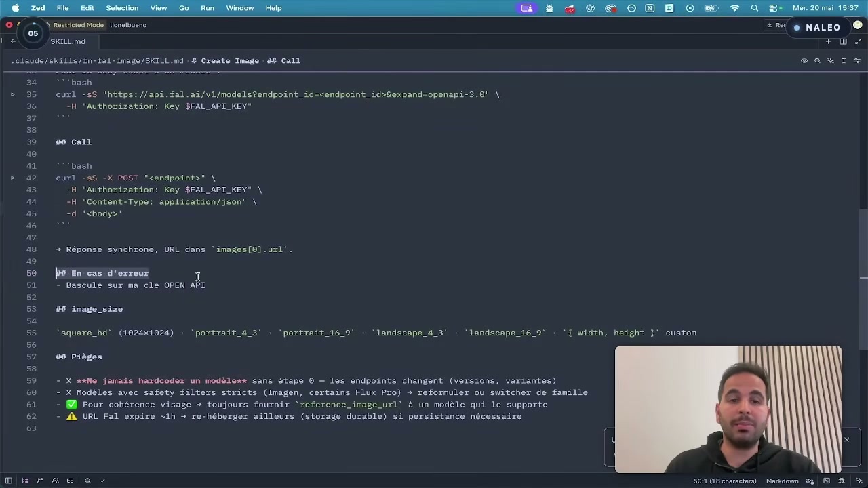
Task: Open the Selection menu
Action: [x=122, y=8]
